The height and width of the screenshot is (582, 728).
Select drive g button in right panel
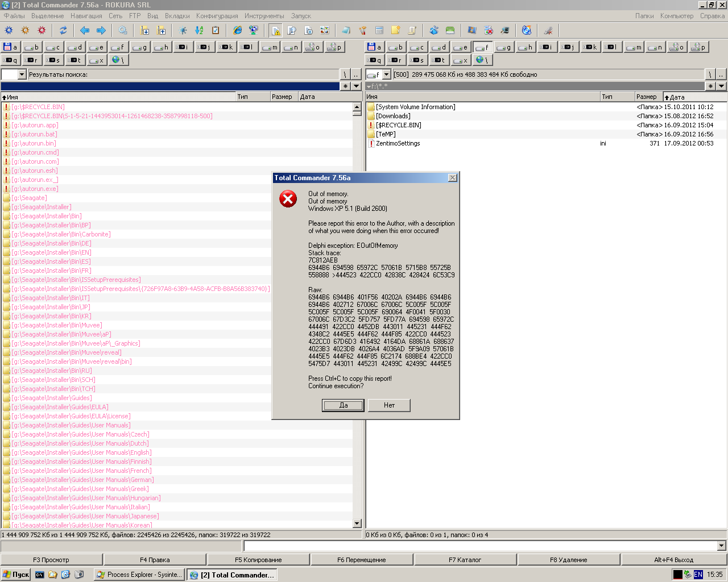[x=504, y=47]
